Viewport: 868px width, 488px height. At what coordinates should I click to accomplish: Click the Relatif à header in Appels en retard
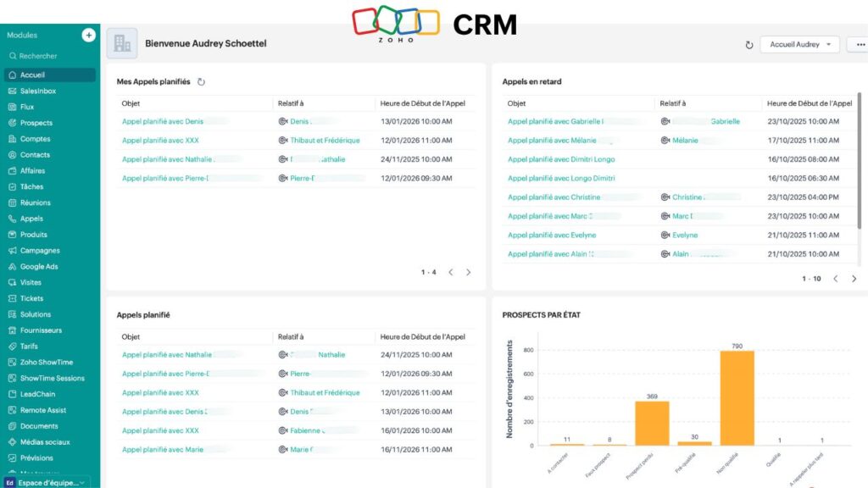672,103
